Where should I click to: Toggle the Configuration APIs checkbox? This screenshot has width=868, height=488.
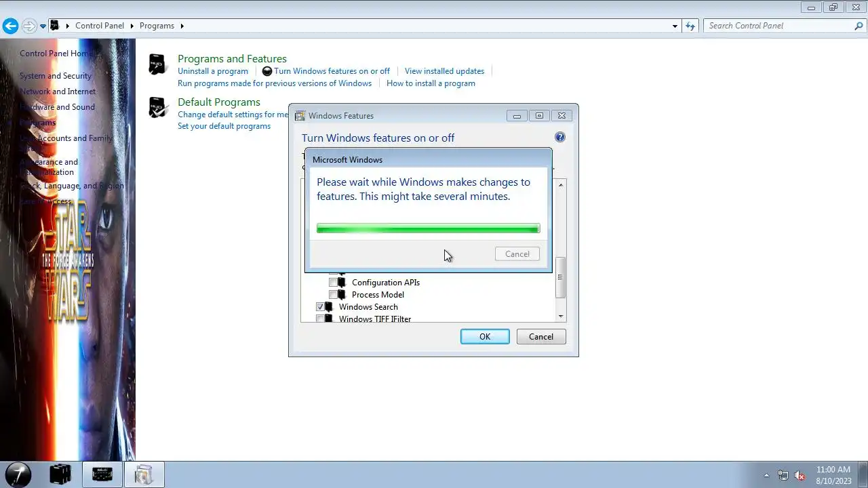(333, 283)
